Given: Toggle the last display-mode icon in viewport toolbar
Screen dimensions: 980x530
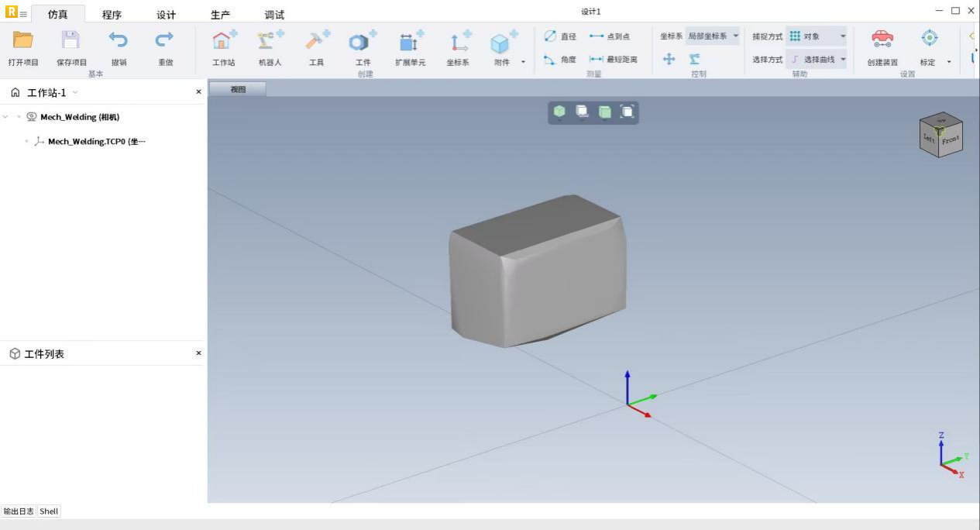Looking at the screenshot, I should 628,112.
